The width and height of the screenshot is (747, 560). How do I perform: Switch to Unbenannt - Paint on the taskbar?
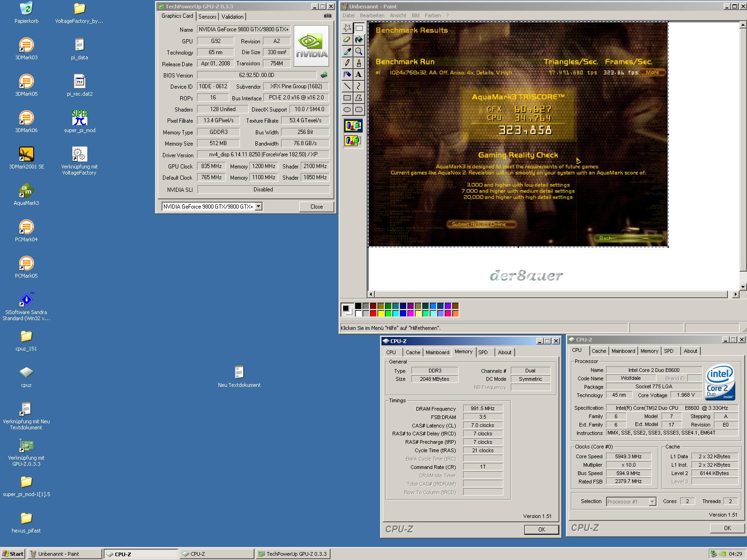pyautogui.click(x=64, y=554)
